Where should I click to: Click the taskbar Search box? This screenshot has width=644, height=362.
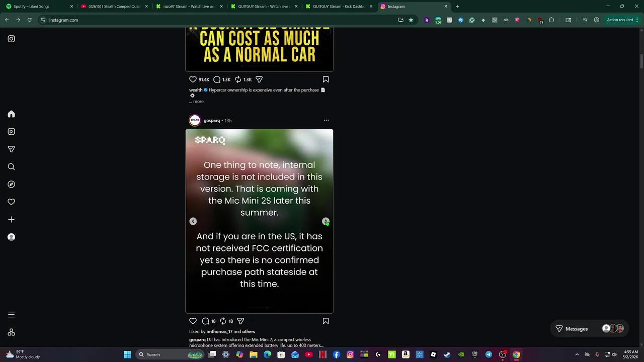pyautogui.click(x=170, y=354)
